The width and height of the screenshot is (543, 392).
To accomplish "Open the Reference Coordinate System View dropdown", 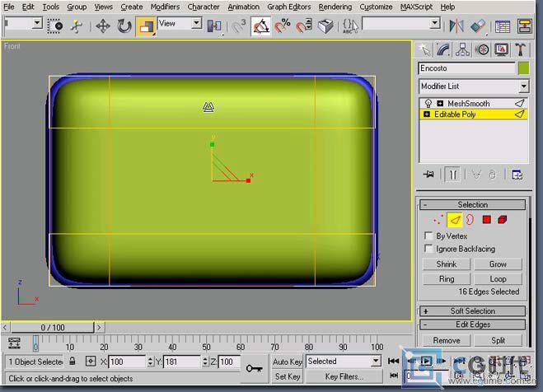I will coord(180,24).
